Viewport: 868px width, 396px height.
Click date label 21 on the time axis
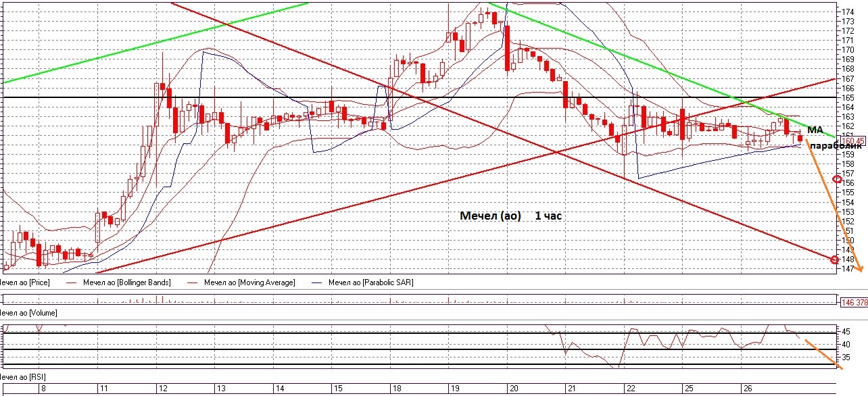[572, 389]
